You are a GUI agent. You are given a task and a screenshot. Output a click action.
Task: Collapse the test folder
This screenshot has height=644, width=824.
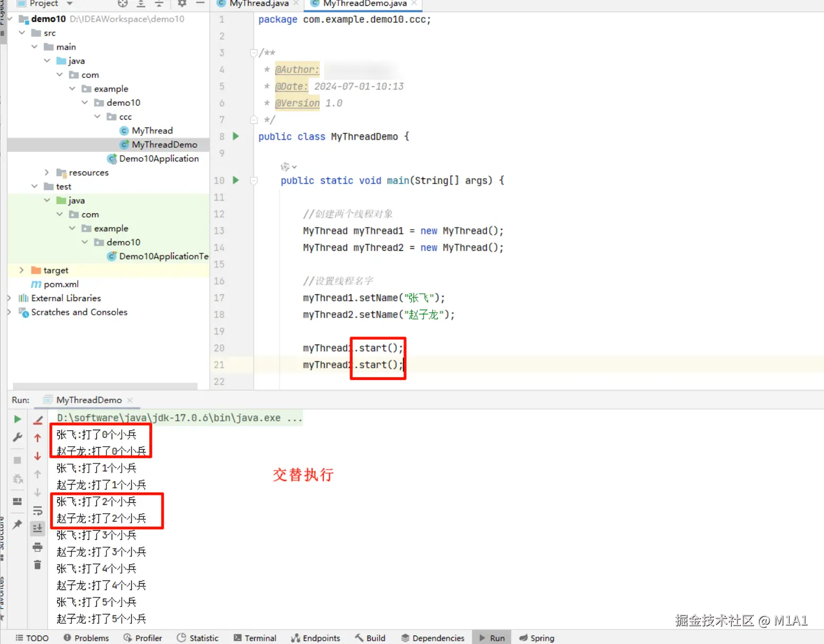pos(34,186)
